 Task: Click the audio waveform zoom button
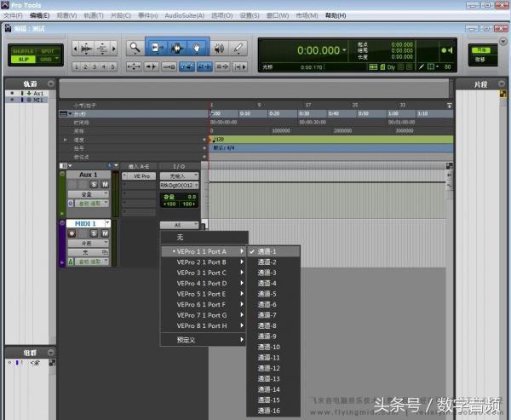click(x=87, y=49)
